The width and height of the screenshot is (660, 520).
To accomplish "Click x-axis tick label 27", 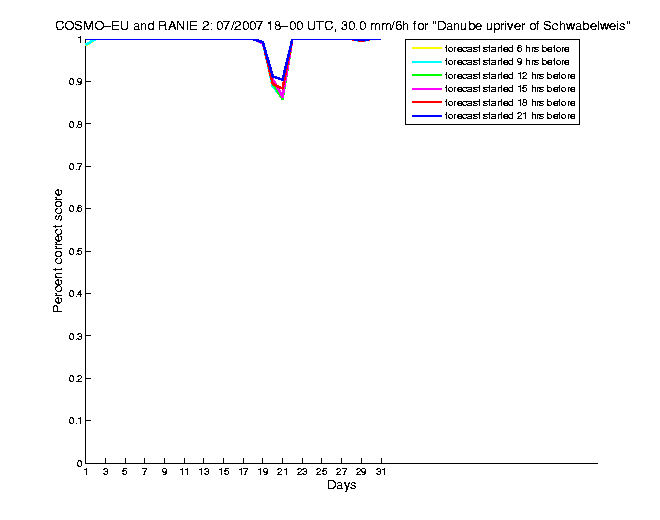I will [341, 472].
